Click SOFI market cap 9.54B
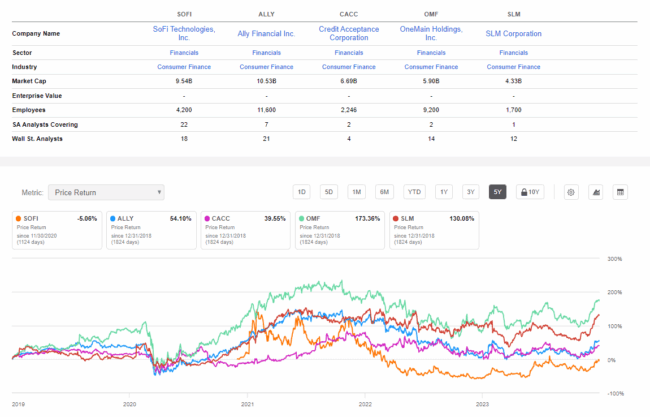650x417 pixels. coord(184,81)
